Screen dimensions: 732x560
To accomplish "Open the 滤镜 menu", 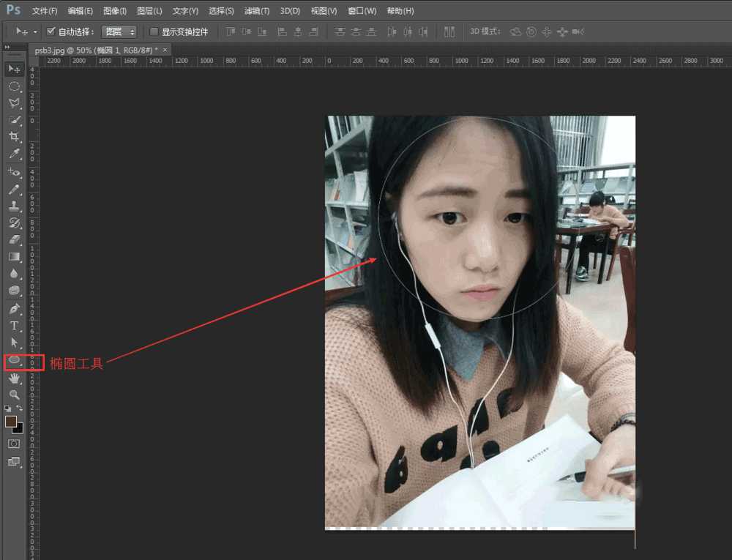I will [x=257, y=10].
